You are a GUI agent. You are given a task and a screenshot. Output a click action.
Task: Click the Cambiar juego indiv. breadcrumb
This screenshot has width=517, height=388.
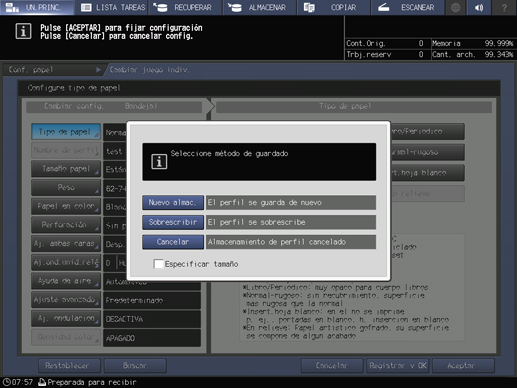coord(149,70)
